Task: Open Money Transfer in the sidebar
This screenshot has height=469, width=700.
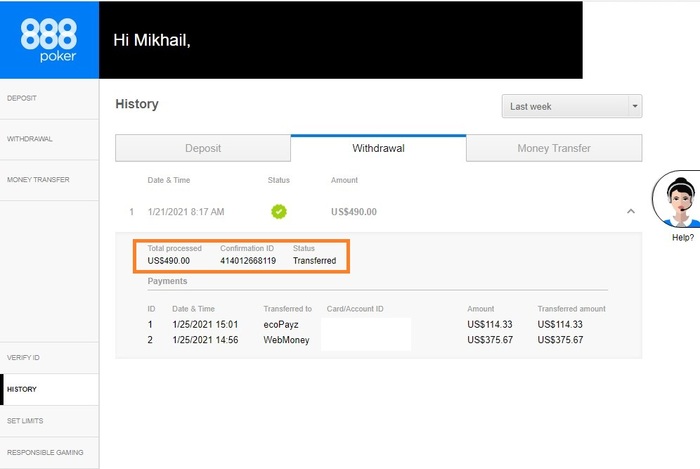Action: (x=49, y=180)
